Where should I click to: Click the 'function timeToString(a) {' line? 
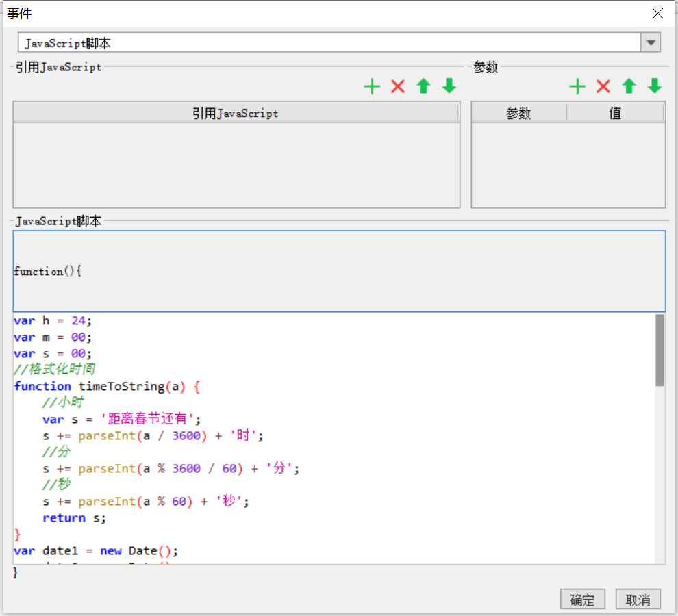[107, 387]
